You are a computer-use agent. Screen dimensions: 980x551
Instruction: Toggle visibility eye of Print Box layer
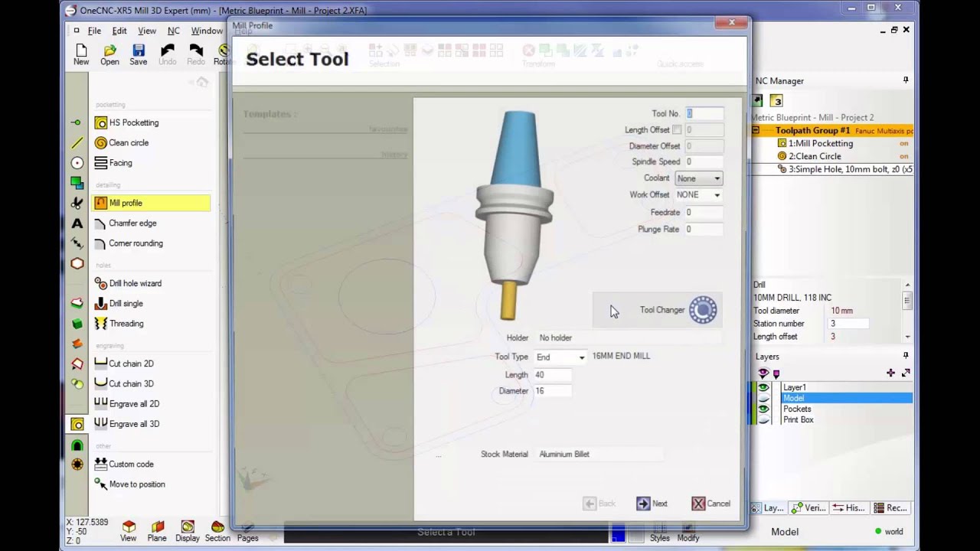(x=763, y=419)
